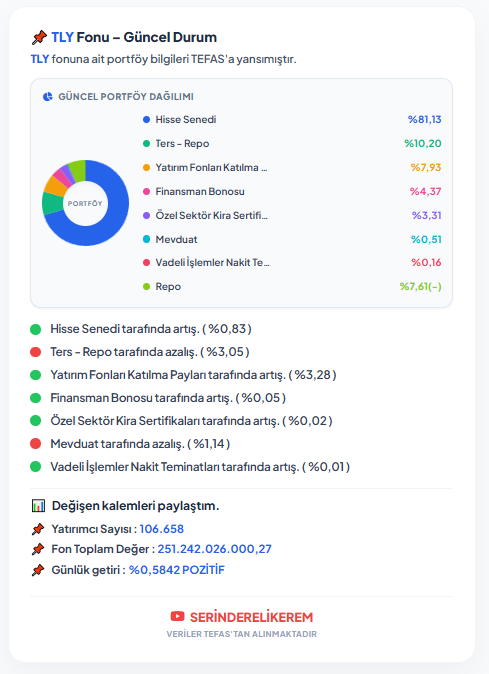
Task: Click the cyan legend dot for Mevduat
Action: [x=147, y=239]
